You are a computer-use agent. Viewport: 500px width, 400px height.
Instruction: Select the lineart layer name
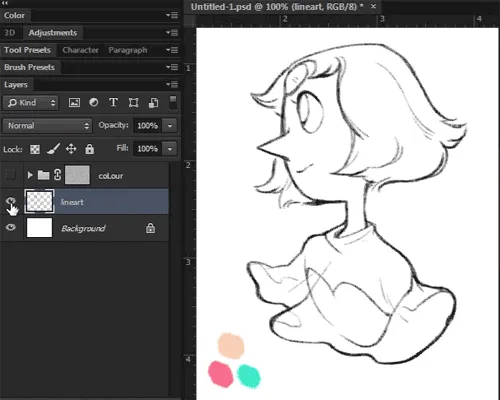(72, 202)
